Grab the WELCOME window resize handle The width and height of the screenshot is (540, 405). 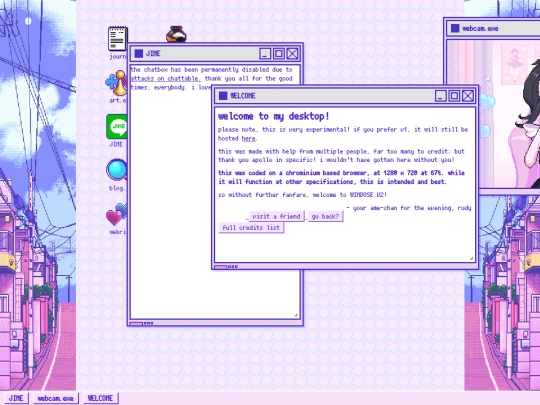click(471, 258)
